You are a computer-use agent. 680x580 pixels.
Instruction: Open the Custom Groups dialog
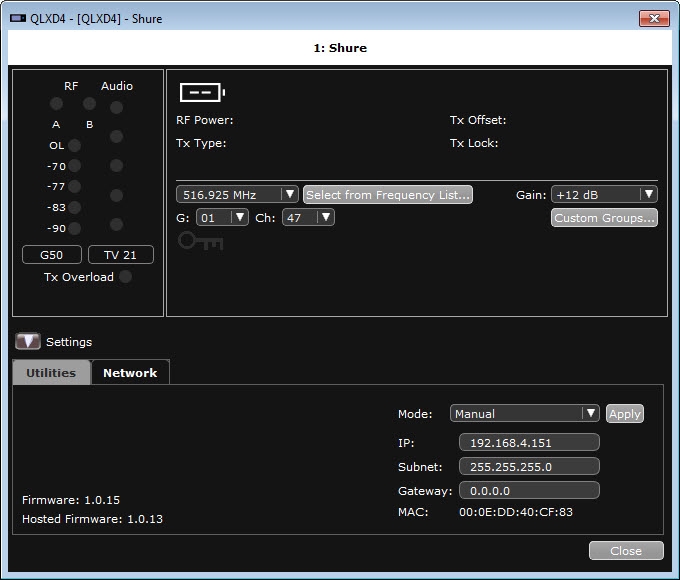604,218
